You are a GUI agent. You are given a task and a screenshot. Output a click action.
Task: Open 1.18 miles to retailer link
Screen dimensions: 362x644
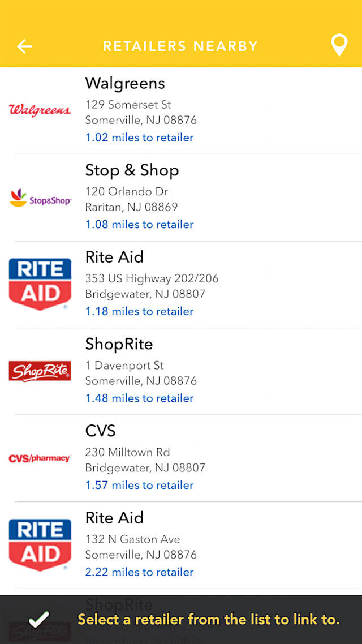click(139, 311)
